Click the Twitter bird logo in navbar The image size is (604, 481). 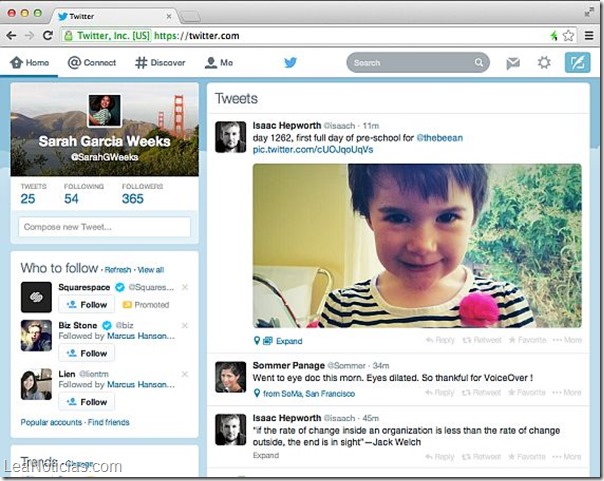point(290,62)
